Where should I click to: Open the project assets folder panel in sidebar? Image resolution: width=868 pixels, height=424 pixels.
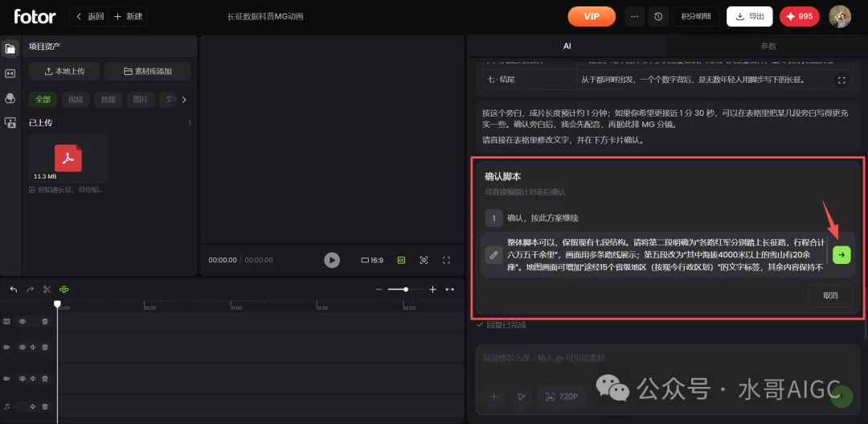(x=10, y=49)
